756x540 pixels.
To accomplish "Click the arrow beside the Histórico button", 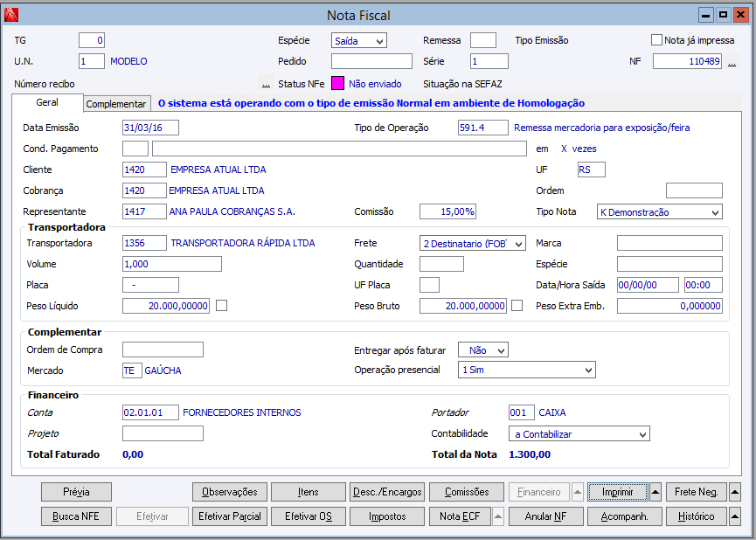I will (734, 516).
